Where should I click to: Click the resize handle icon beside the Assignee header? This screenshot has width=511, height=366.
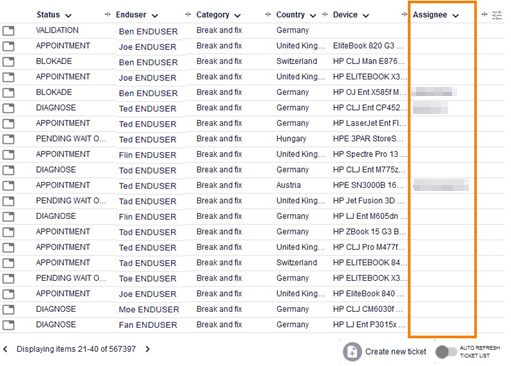click(484, 14)
